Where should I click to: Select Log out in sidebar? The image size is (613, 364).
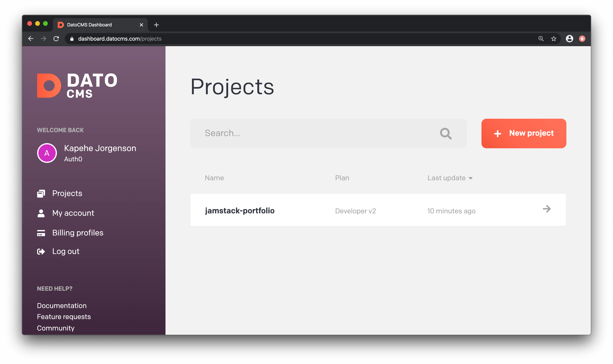[x=66, y=251]
